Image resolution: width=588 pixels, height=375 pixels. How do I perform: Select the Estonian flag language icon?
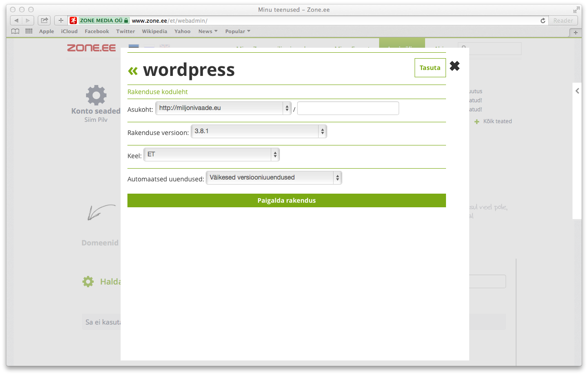[134, 46]
